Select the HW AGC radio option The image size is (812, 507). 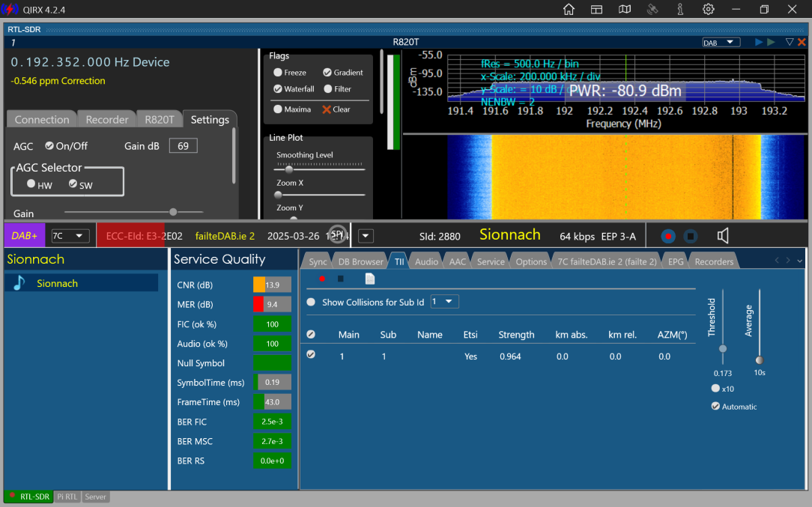point(31,184)
